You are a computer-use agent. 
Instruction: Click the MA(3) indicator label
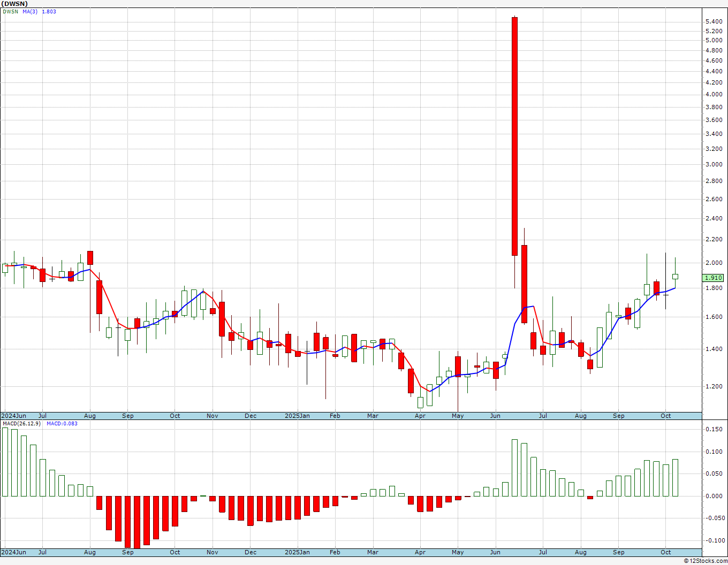pyautogui.click(x=30, y=11)
